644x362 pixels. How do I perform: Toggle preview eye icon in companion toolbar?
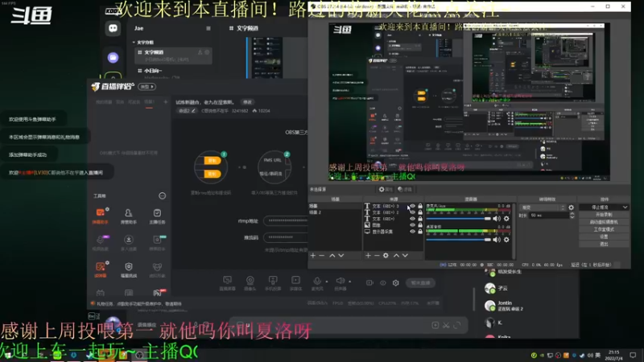pos(383,283)
